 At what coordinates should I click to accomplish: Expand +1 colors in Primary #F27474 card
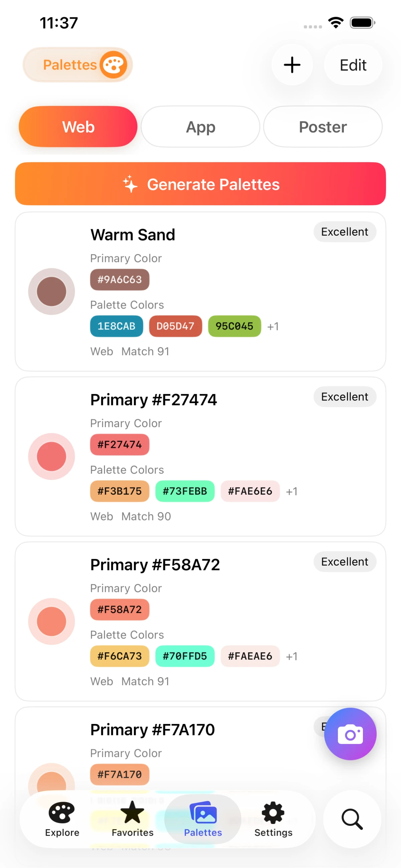pyautogui.click(x=291, y=491)
